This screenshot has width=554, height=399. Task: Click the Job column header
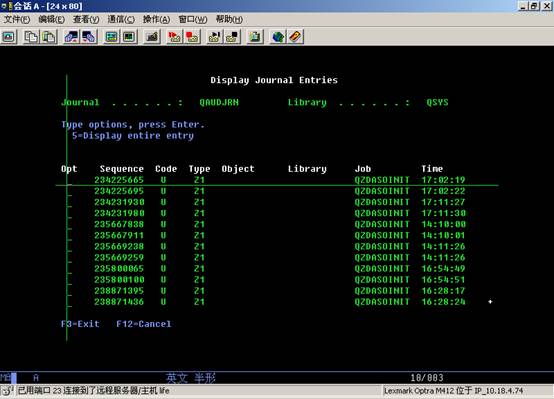point(363,169)
